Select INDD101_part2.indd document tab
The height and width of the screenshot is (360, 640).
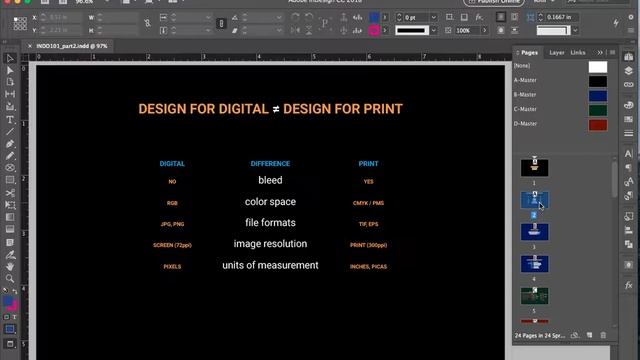[x=72, y=46]
